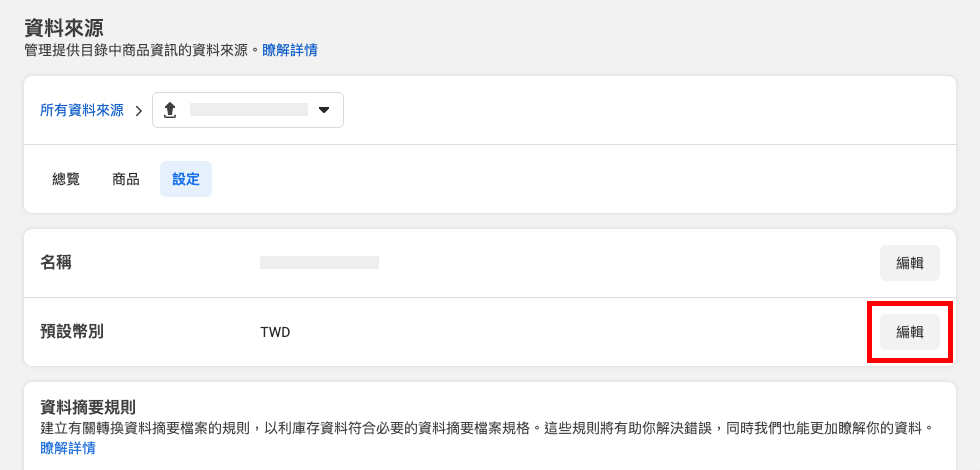Viewport: 980px width, 470px height.
Task: Click 編輯 button for 名稱 row
Action: coord(909,263)
